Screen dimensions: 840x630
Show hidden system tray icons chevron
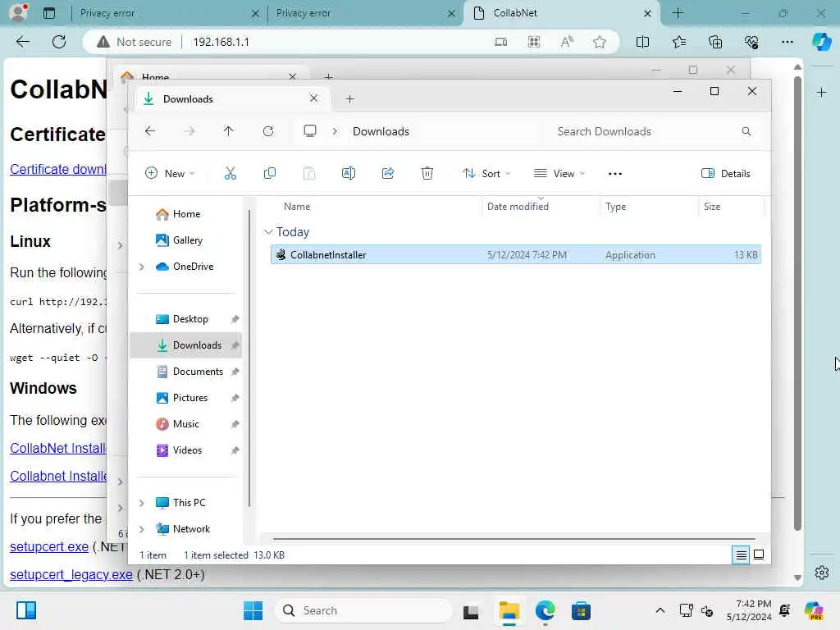(660, 610)
